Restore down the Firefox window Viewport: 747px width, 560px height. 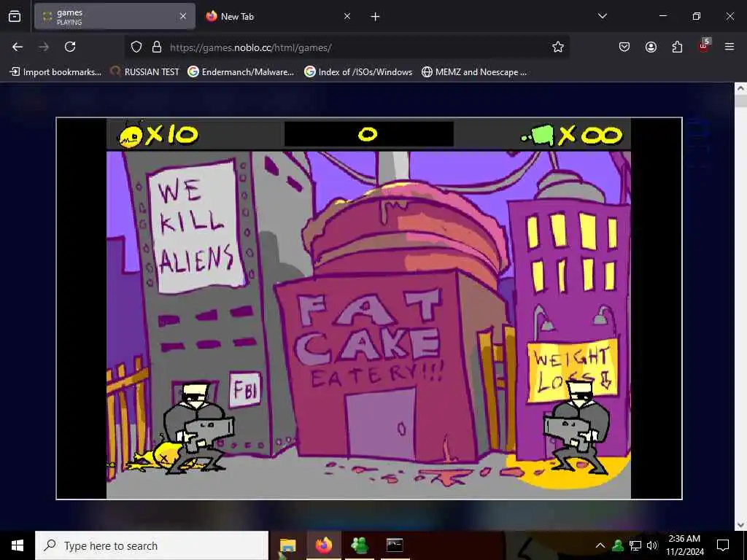tap(697, 16)
